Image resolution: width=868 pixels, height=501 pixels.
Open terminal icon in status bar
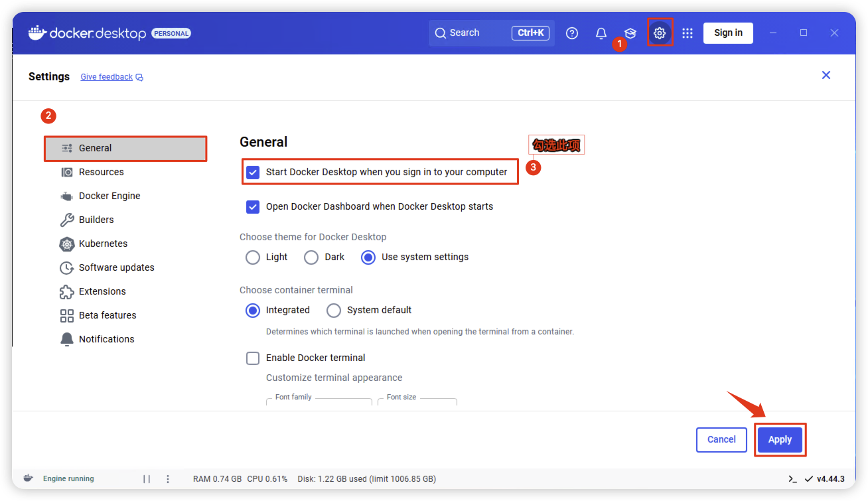[792, 478]
